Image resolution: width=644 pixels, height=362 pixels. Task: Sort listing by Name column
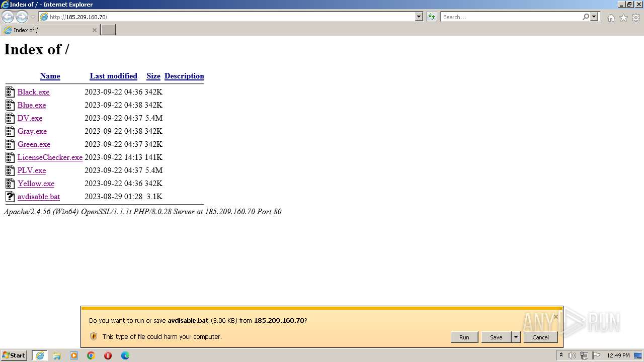point(50,76)
